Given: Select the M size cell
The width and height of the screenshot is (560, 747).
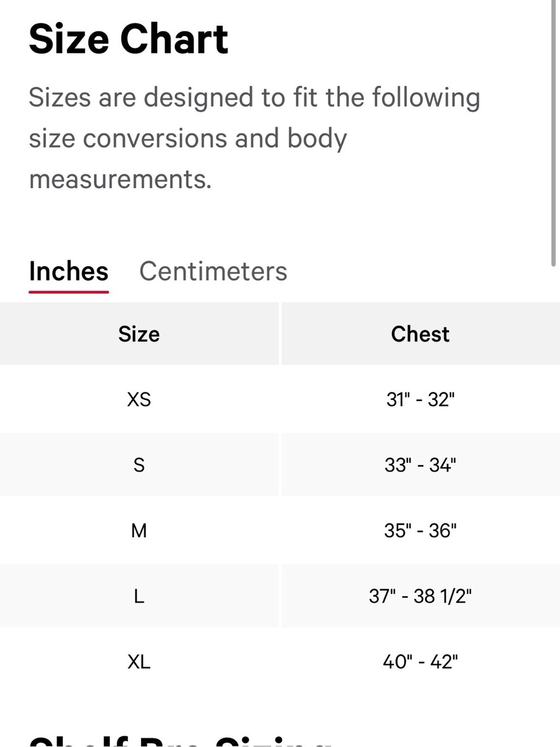Looking at the screenshot, I should [x=139, y=530].
